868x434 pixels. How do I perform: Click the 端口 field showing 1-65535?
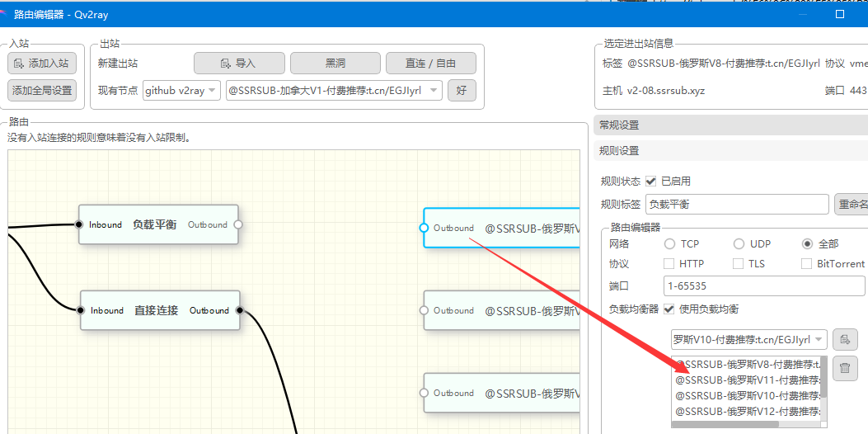[764, 286]
